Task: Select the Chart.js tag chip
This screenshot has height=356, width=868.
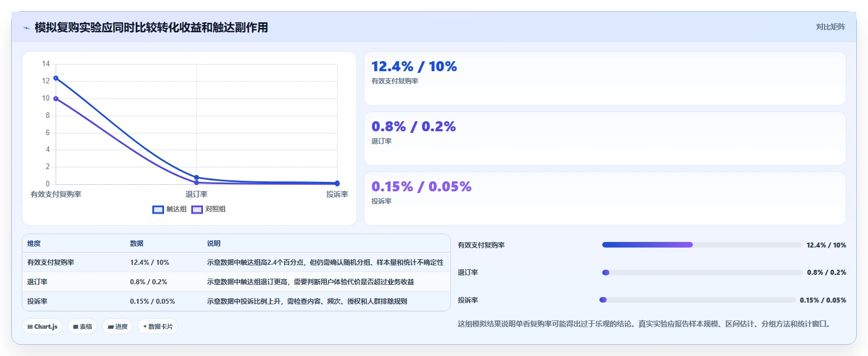Action: coord(42,327)
